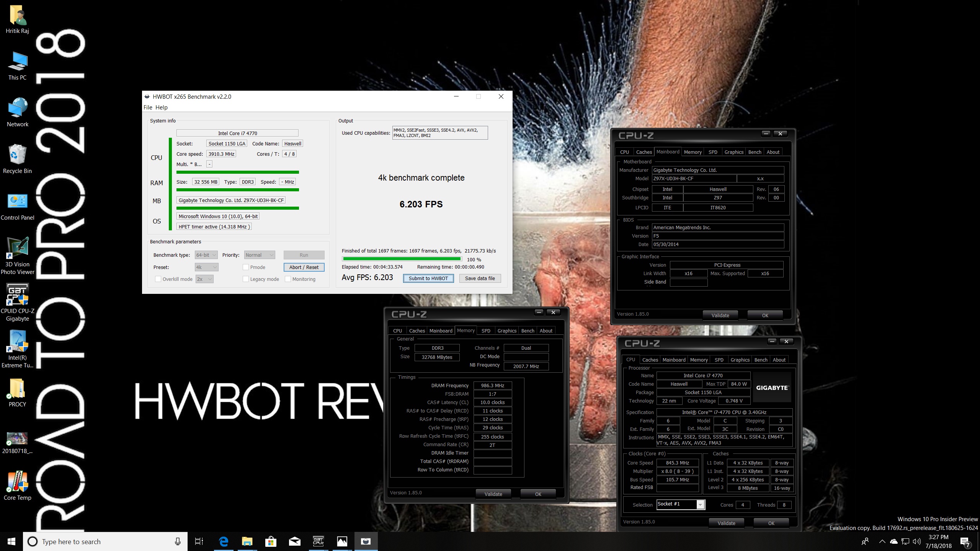Open the Help menu in HWBOT x265
The width and height of the screenshot is (980, 551).
(162, 107)
